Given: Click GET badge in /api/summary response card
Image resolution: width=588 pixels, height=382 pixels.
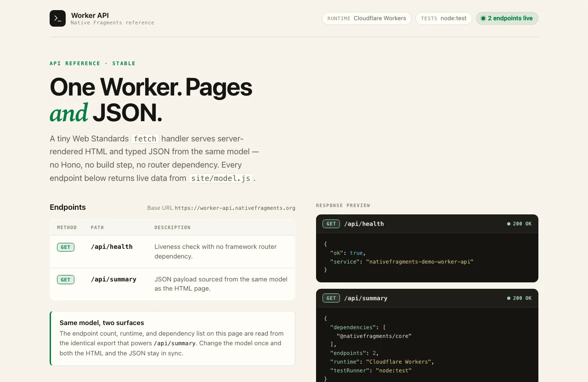Looking at the screenshot, I should pyautogui.click(x=331, y=298).
